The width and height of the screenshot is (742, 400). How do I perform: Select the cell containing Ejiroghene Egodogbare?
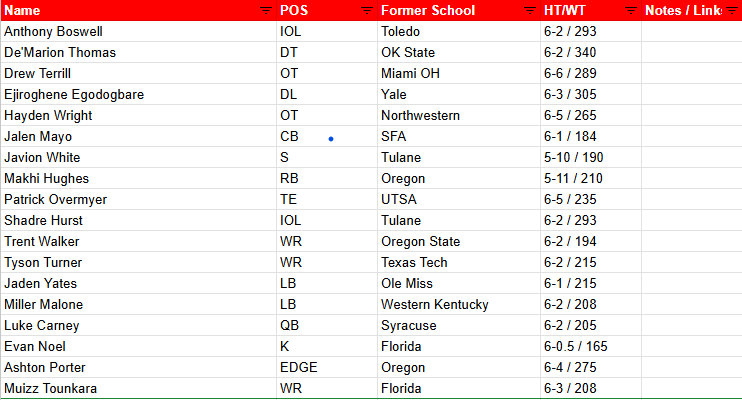pos(74,94)
